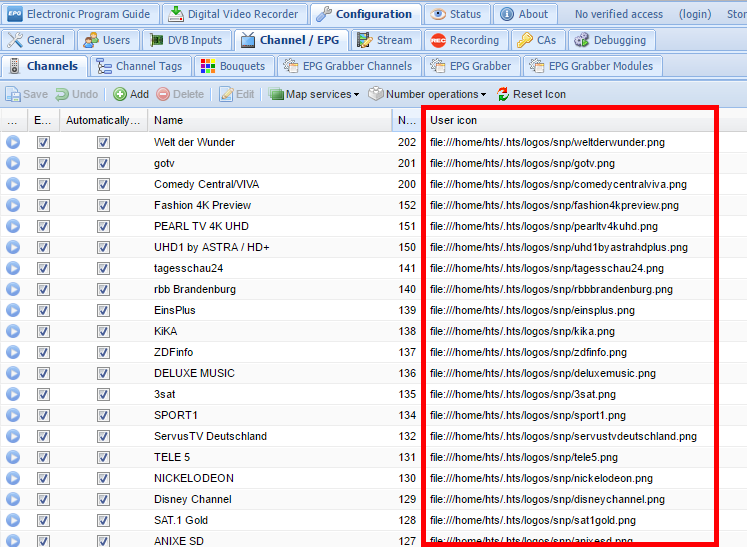747x547 pixels.
Task: Play the SPORT1 channel
Action: 13,415
